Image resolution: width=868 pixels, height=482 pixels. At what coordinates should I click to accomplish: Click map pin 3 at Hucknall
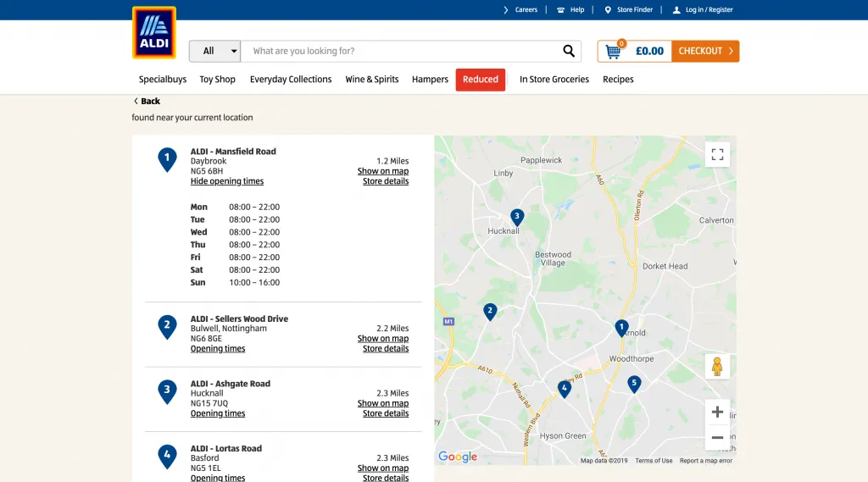[x=516, y=217]
